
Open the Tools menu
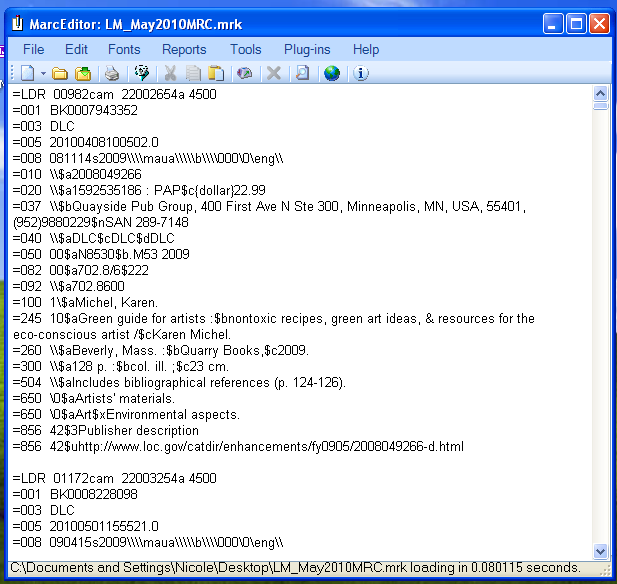245,49
